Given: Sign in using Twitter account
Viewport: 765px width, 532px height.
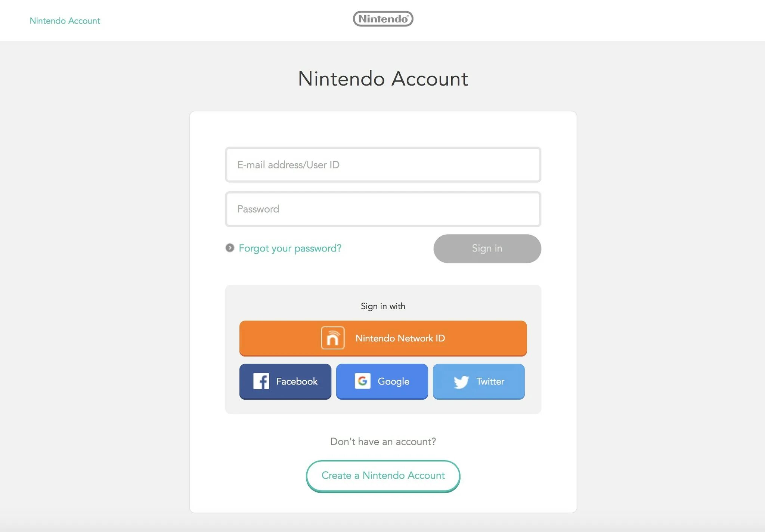Looking at the screenshot, I should tap(478, 381).
